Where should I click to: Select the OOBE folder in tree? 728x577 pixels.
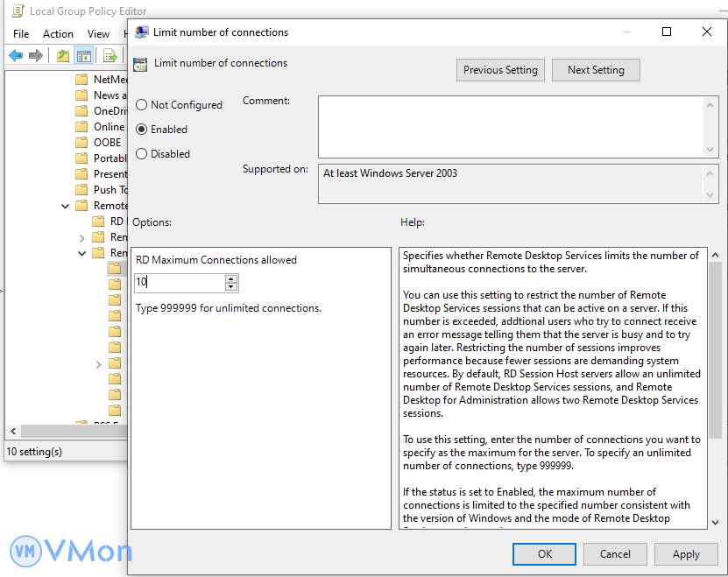98,143
